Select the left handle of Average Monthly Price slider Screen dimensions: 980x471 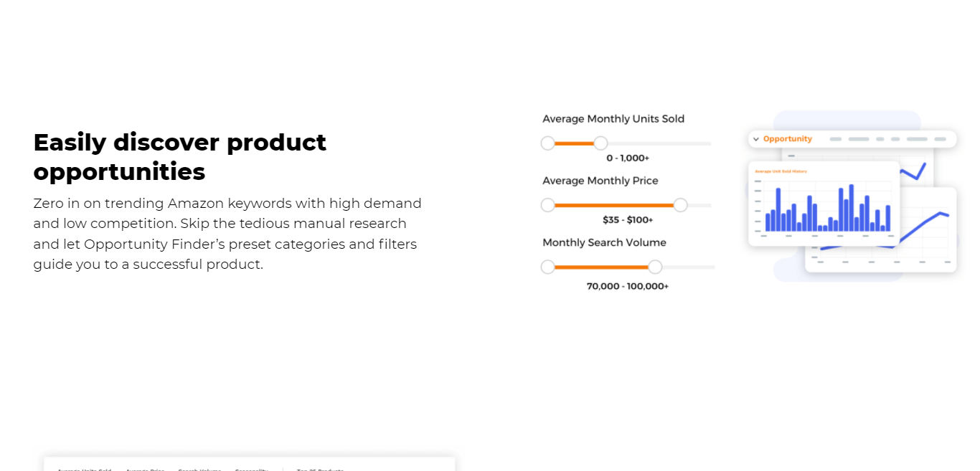coord(548,205)
